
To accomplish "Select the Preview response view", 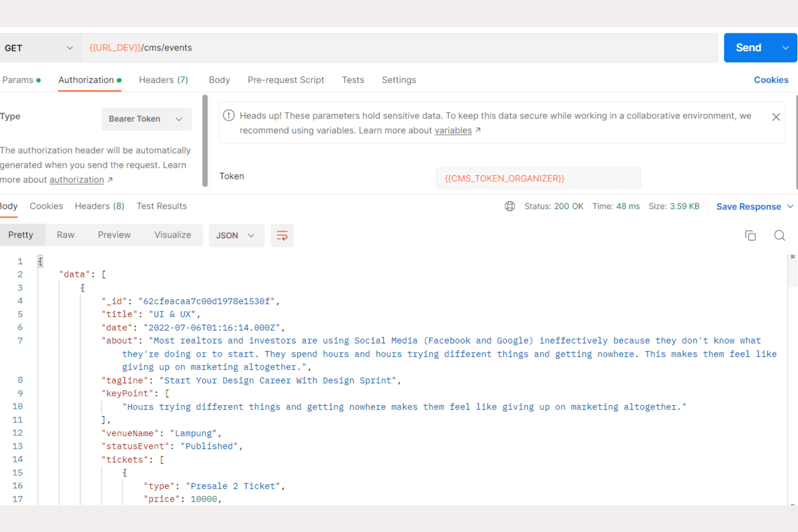I will (114, 235).
